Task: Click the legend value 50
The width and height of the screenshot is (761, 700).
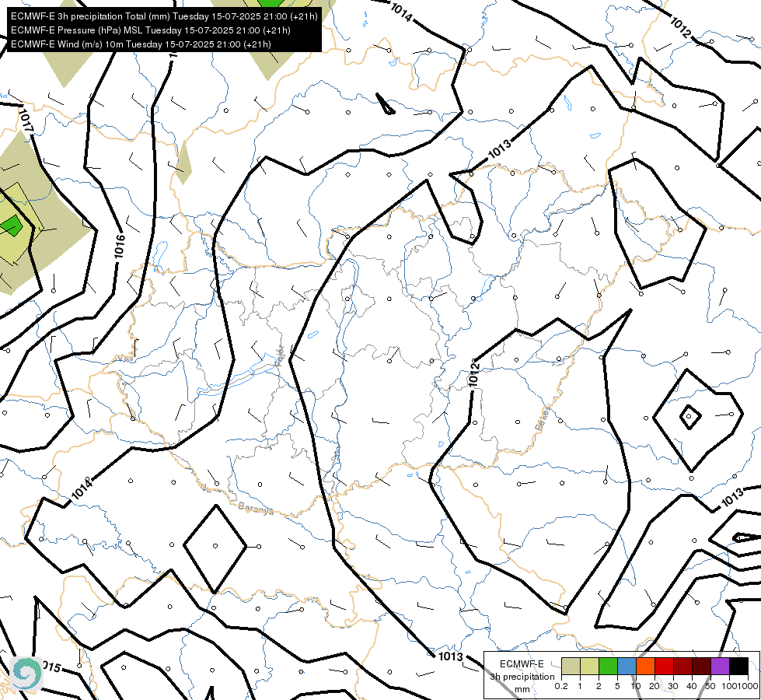Action: (x=710, y=687)
